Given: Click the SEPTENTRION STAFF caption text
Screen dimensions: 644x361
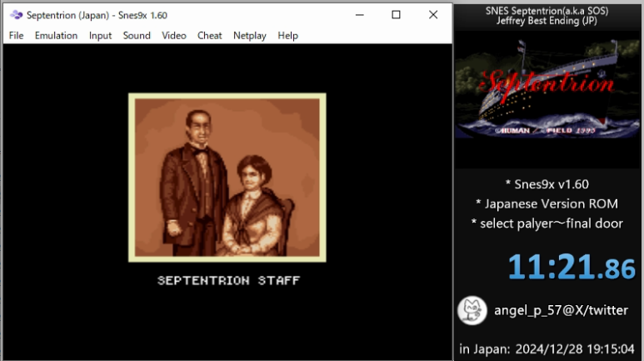Looking at the screenshot, I should click(x=229, y=280).
